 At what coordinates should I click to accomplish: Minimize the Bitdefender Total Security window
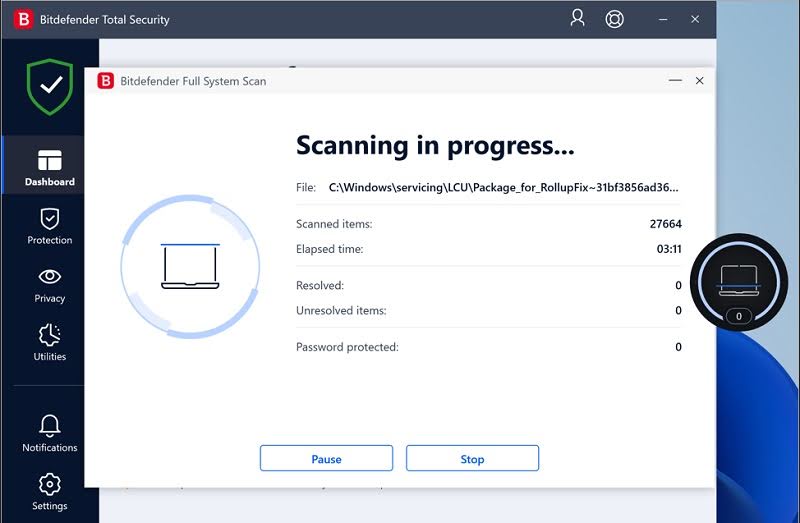[x=661, y=19]
